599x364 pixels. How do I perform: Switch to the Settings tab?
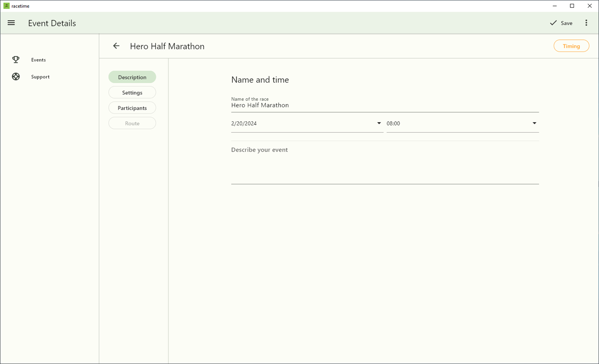[132, 92]
